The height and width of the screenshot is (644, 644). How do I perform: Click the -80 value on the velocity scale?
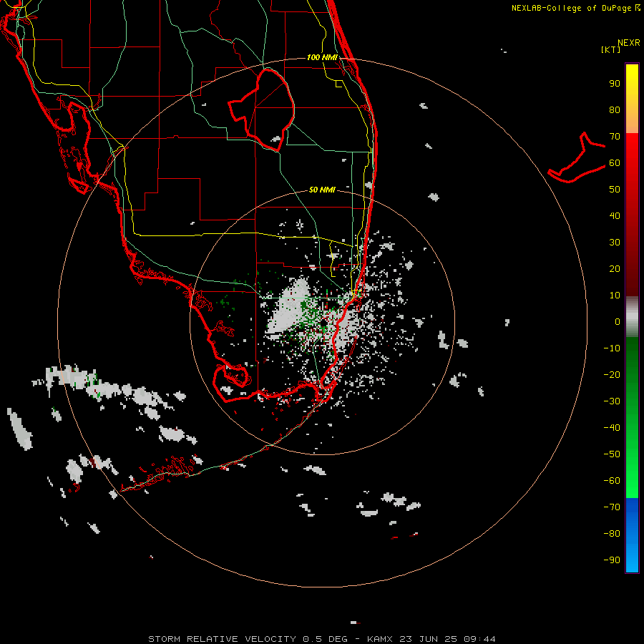[x=612, y=534]
